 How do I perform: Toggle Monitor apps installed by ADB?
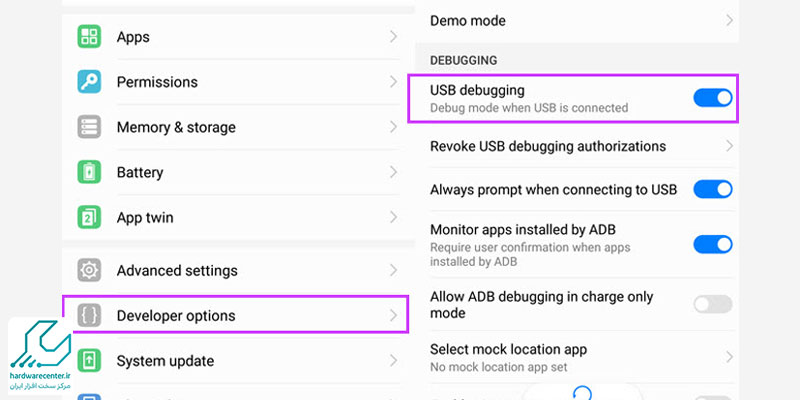712,243
